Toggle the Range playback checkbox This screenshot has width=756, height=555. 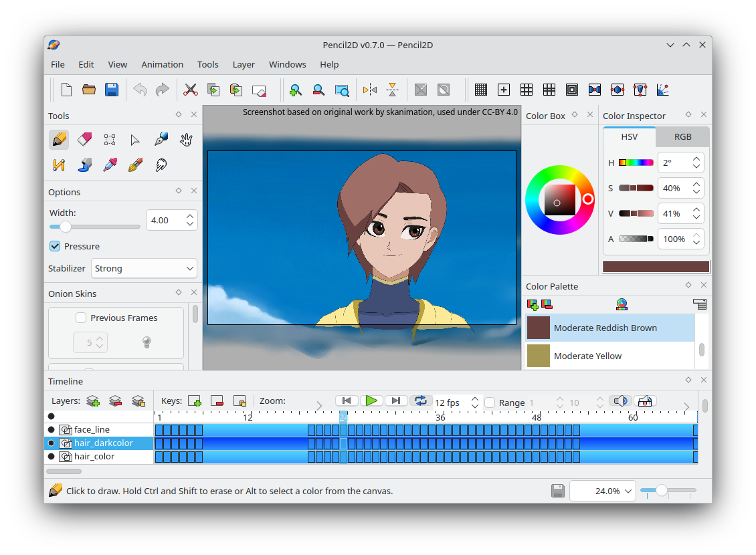point(490,403)
